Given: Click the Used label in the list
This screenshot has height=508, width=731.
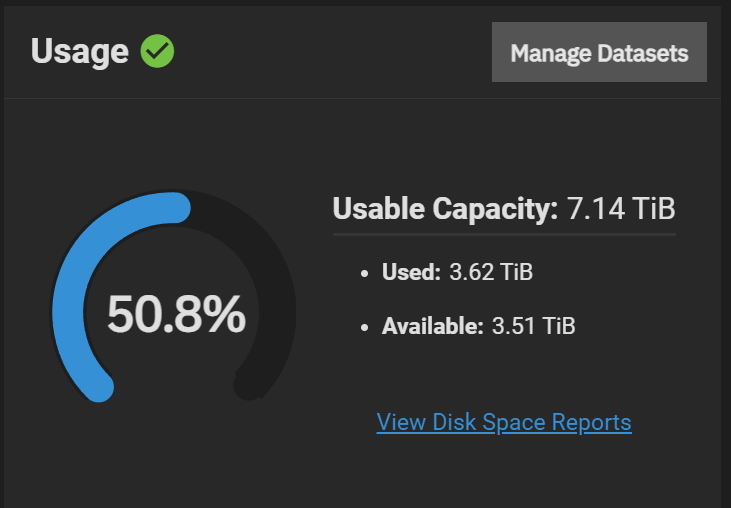Looking at the screenshot, I should point(411,272).
